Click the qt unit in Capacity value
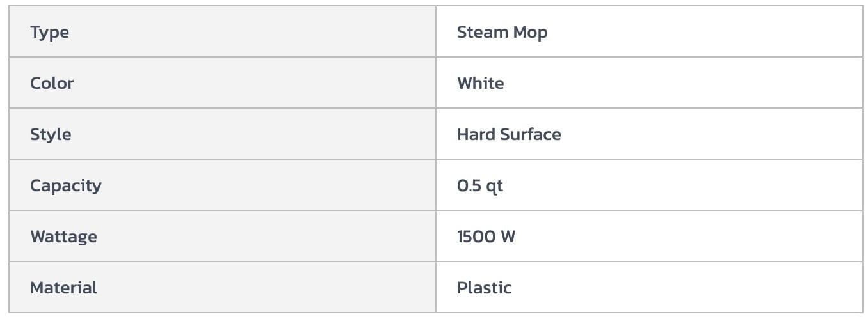This screenshot has width=868, height=319. coord(495,186)
